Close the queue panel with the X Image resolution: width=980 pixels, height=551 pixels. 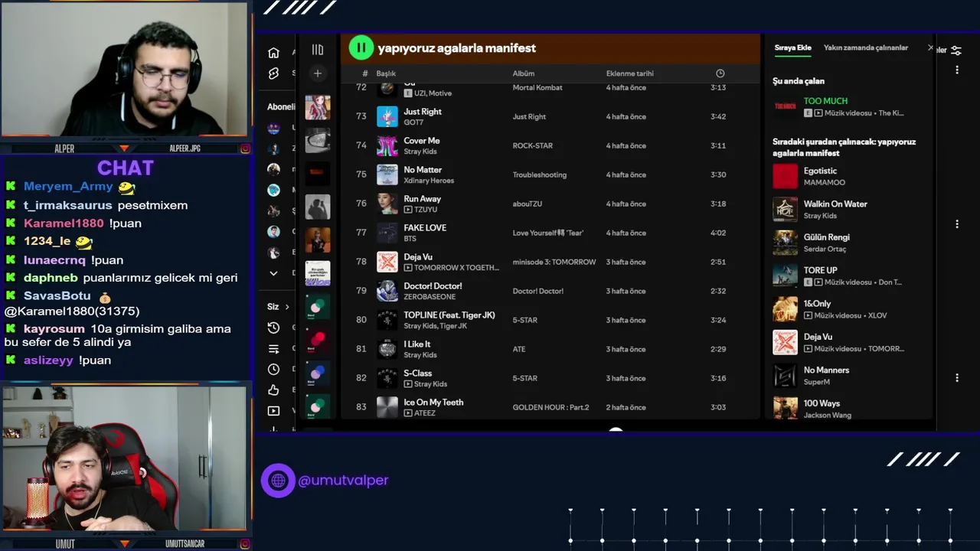[930, 47]
